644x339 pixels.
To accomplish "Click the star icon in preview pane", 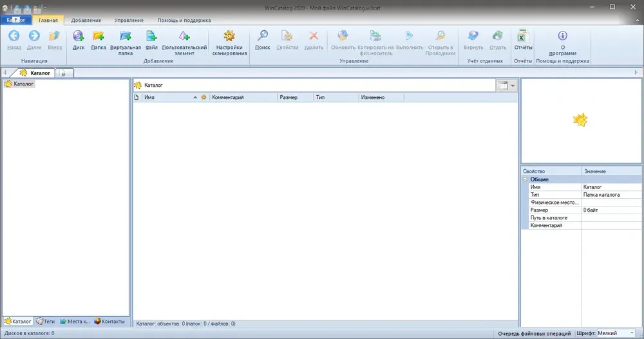I will click(580, 120).
